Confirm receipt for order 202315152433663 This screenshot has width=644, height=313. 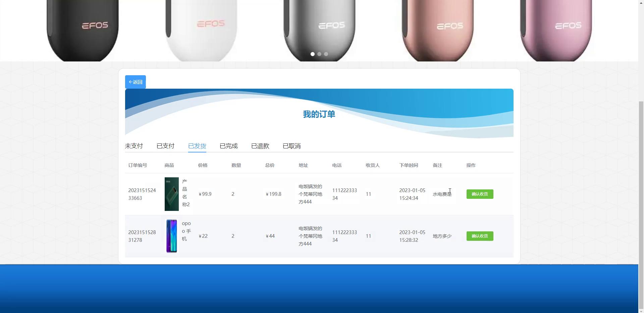pos(480,194)
